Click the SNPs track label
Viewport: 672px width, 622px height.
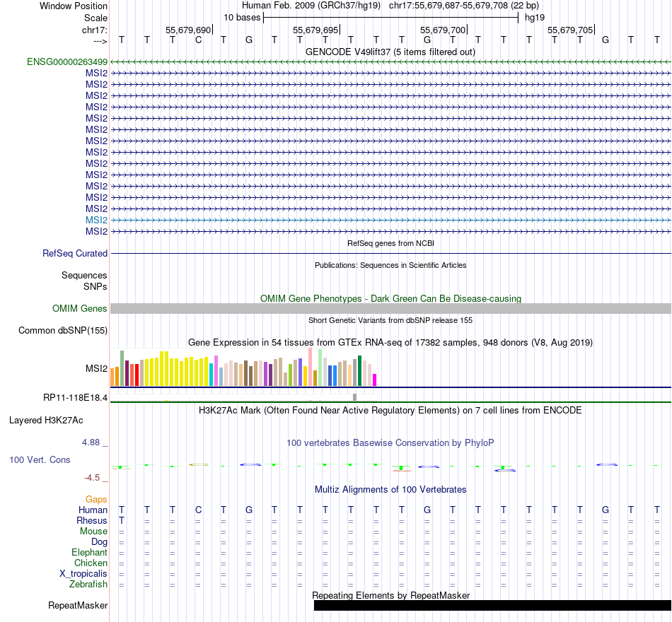pyautogui.click(x=95, y=286)
